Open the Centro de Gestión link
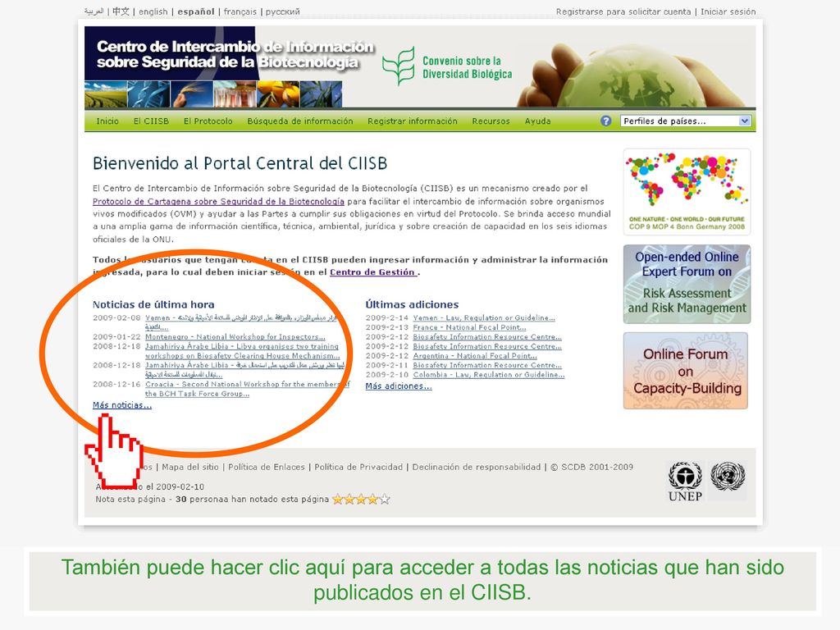The image size is (840, 630). pyautogui.click(x=373, y=272)
